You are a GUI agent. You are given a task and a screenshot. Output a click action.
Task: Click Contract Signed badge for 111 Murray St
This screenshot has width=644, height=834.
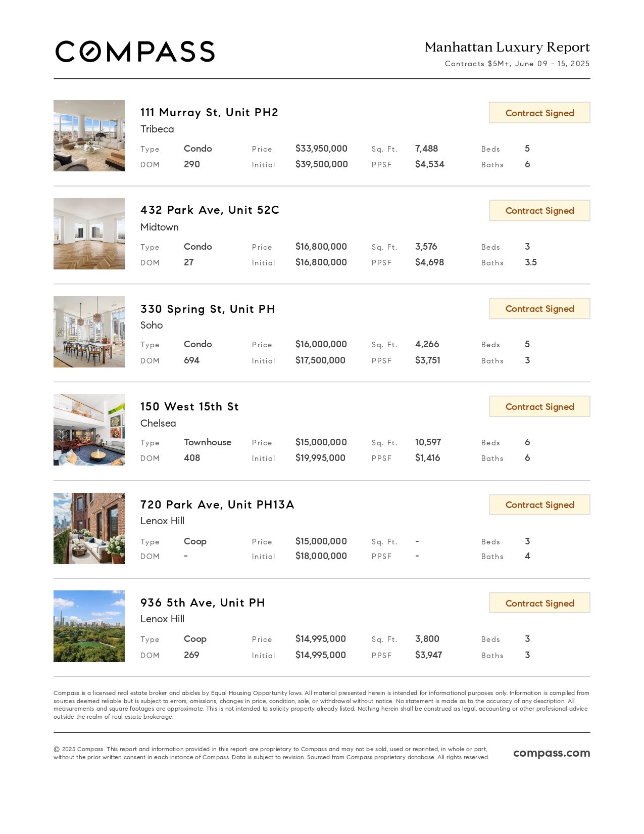(539, 113)
